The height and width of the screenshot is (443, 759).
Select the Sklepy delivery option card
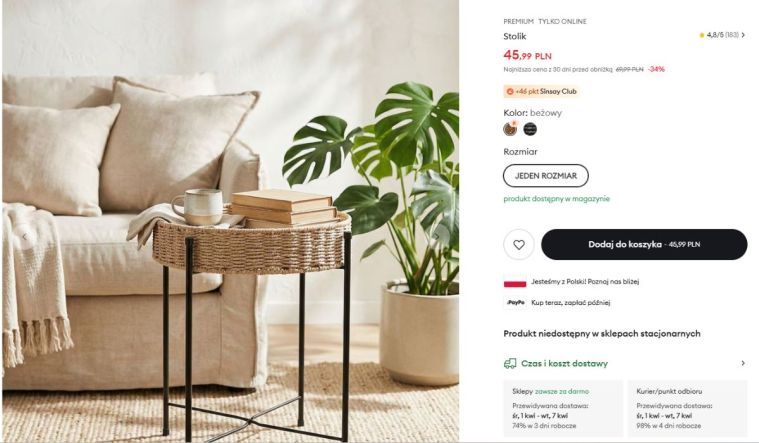[563, 409]
